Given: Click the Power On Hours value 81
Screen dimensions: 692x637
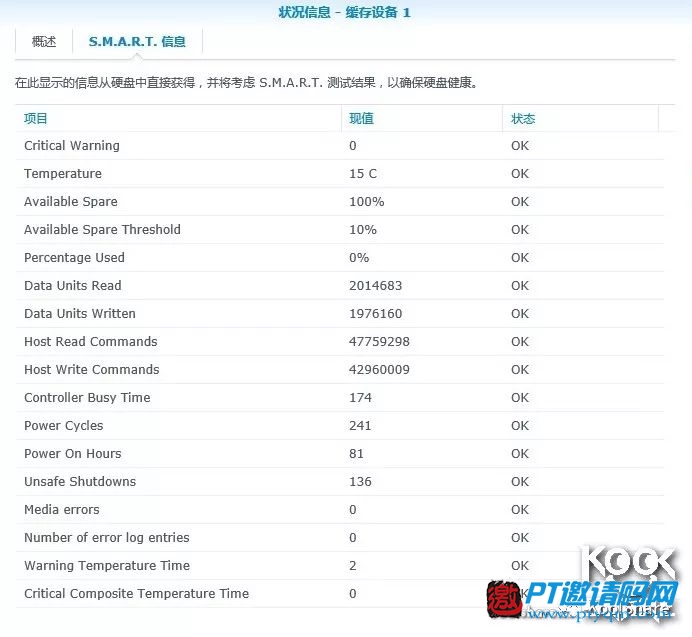Looking at the screenshot, I should 356,453.
